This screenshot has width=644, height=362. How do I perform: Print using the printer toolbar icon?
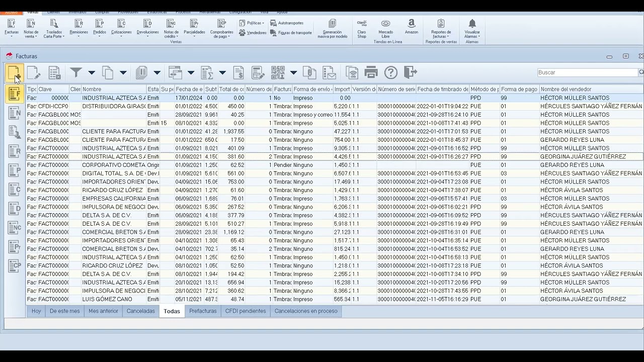pyautogui.click(x=371, y=72)
